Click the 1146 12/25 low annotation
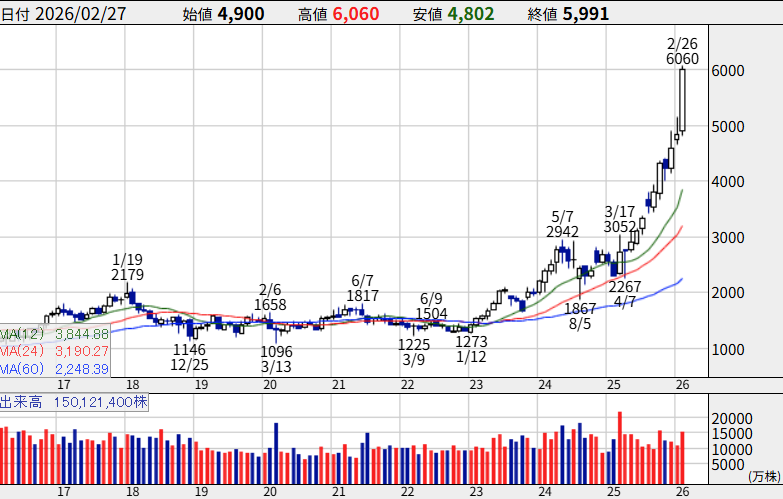The width and height of the screenshot is (783, 499). 189,358
